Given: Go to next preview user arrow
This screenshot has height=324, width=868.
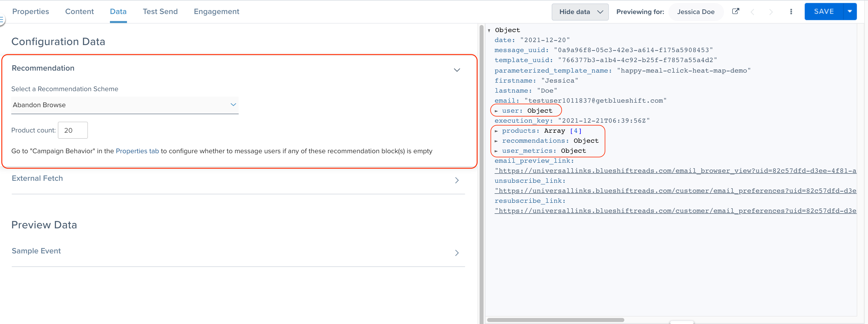Looking at the screenshot, I should [771, 12].
